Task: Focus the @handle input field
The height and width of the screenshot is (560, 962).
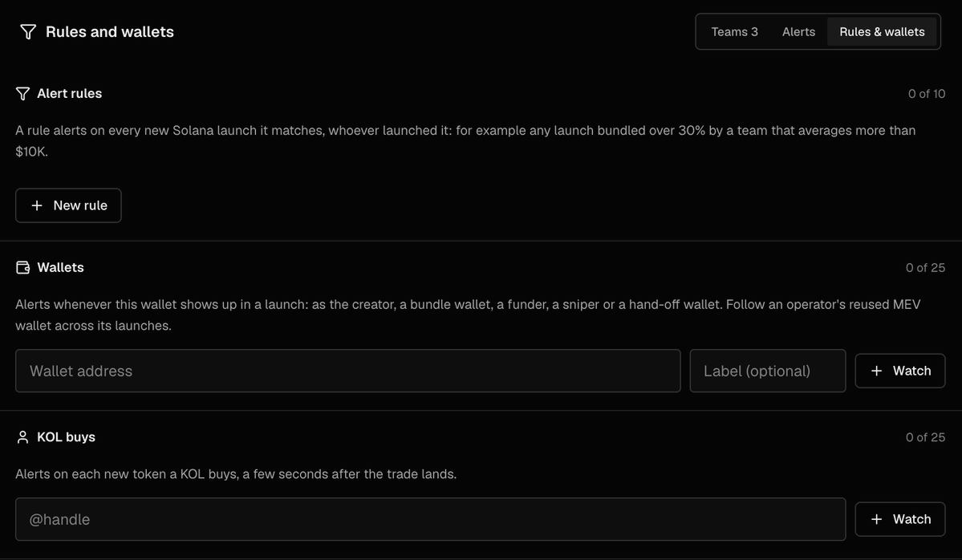Action: (x=431, y=520)
